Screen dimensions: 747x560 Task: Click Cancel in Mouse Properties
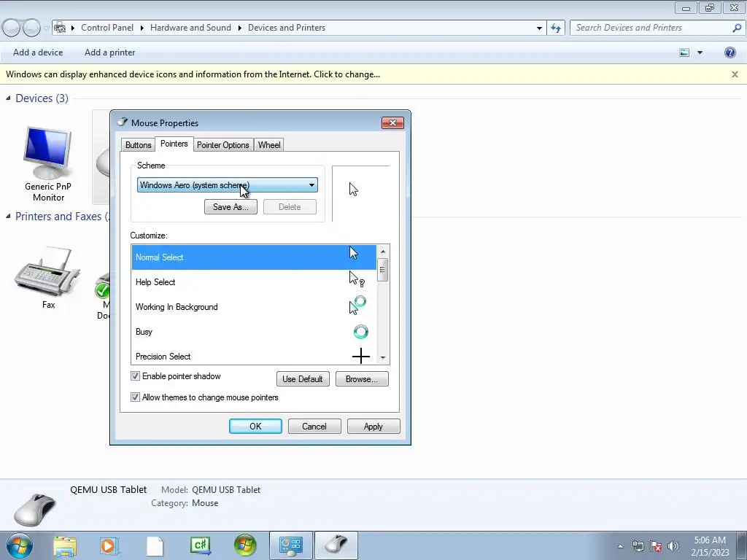pos(314,426)
